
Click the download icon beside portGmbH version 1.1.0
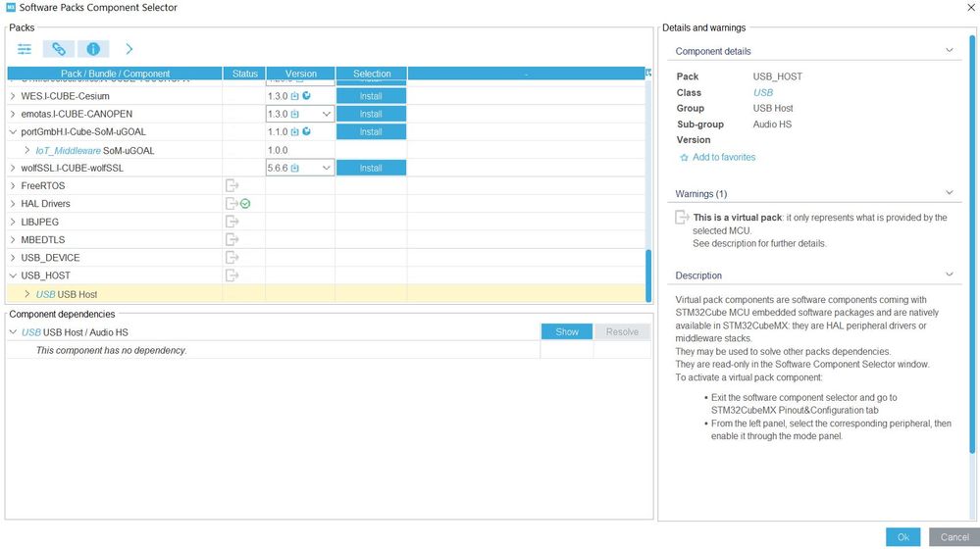coord(294,131)
